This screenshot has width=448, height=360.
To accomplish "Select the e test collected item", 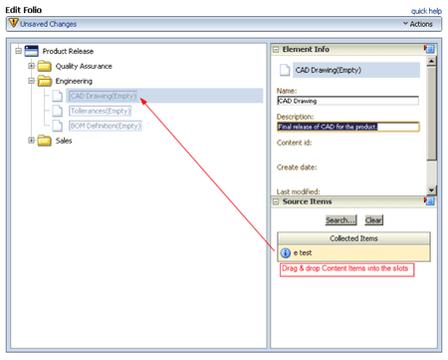I will 354,253.
